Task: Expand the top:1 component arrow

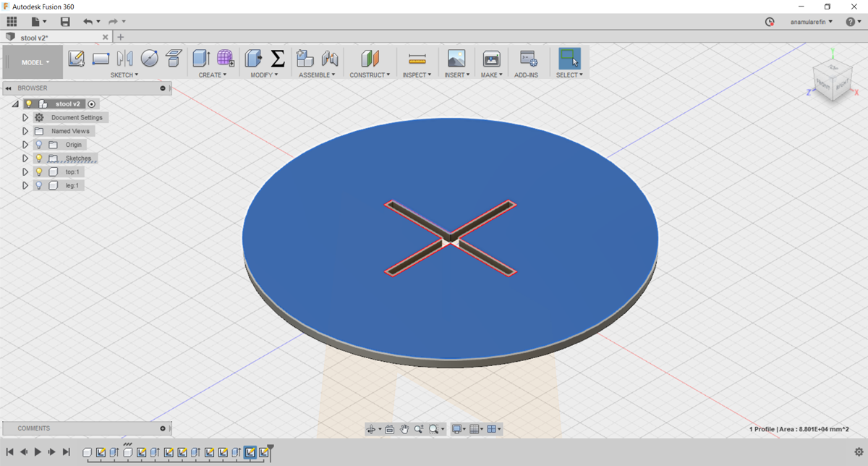Action: click(x=25, y=172)
